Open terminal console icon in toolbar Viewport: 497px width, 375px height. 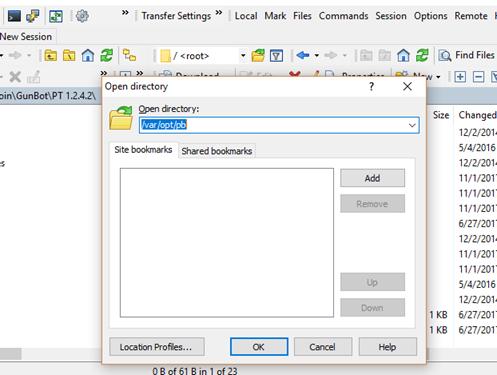(14, 16)
